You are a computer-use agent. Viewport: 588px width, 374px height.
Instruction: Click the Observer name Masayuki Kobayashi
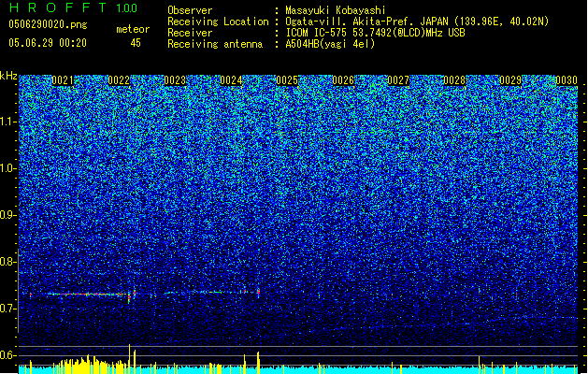pos(336,10)
